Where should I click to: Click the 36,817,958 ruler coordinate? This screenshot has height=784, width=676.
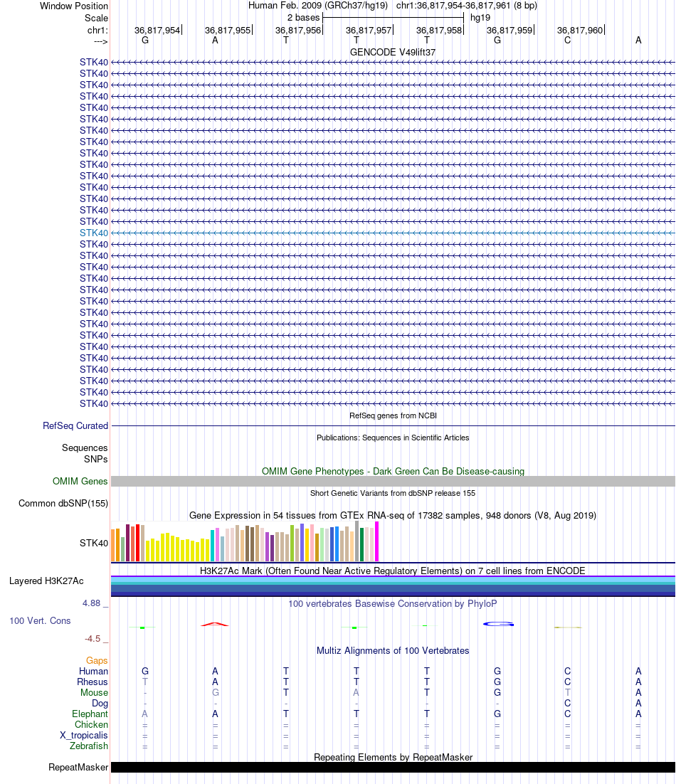click(439, 30)
